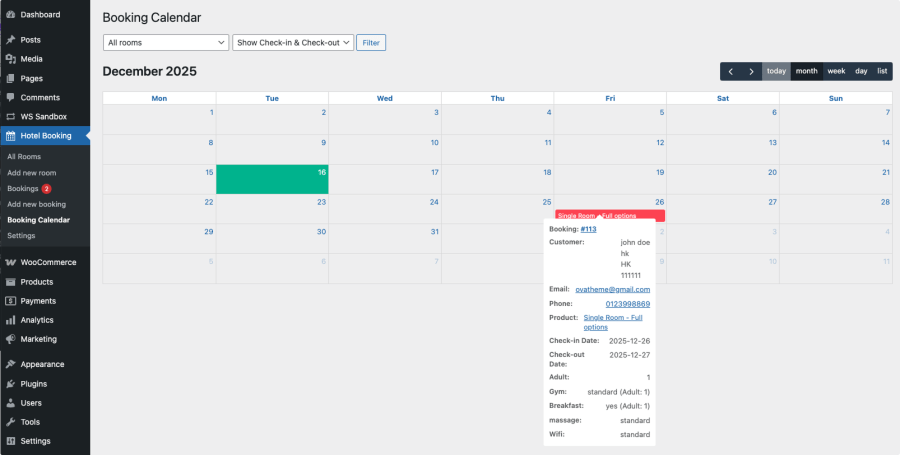
Task: Click the Products box icon
Action: [10, 282]
